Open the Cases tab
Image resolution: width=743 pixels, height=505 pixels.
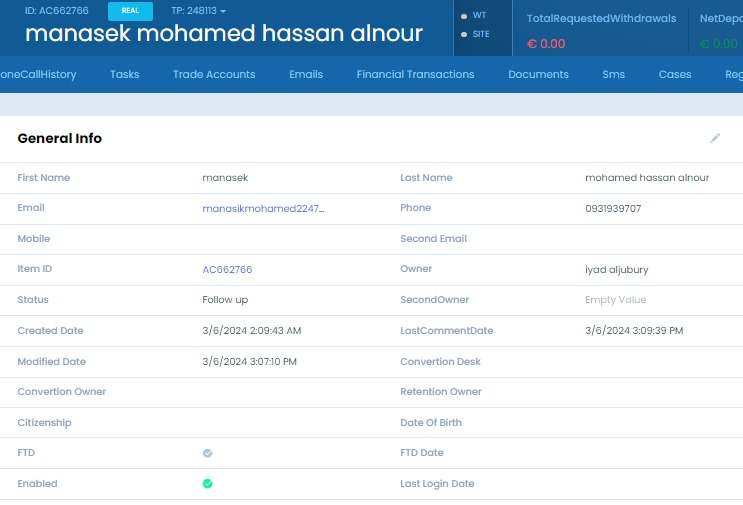click(x=675, y=74)
